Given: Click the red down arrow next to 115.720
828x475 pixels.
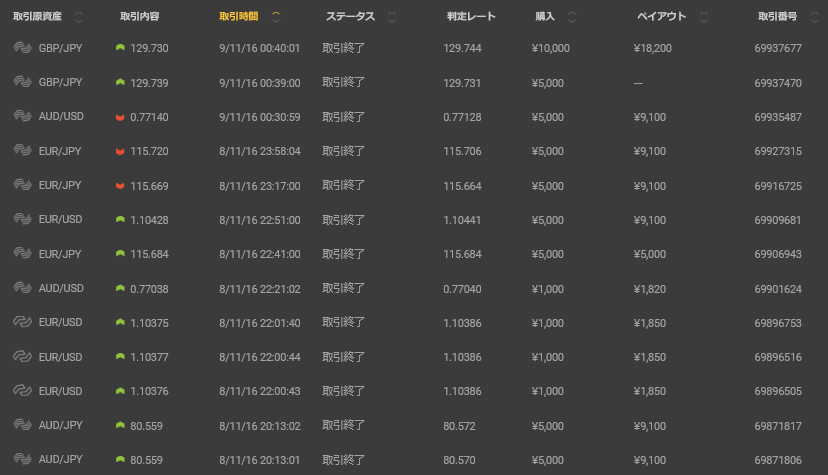Looking at the screenshot, I should (120, 151).
